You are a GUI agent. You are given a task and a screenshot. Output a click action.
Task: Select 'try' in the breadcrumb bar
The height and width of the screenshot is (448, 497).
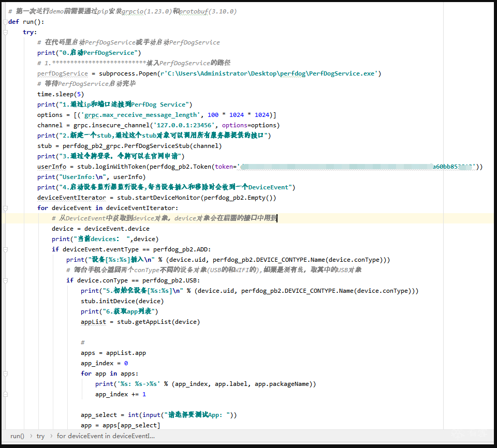[40, 436]
